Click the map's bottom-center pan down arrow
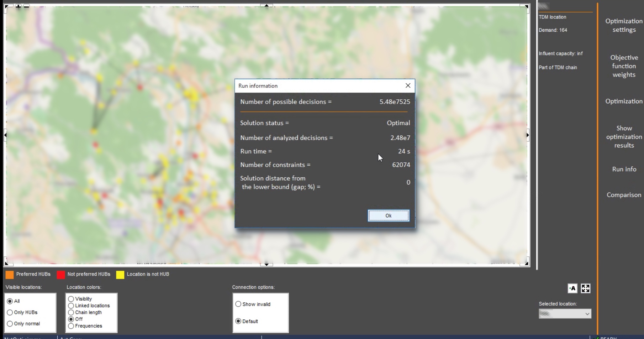Screen dimensions: 644x339 (266, 264)
